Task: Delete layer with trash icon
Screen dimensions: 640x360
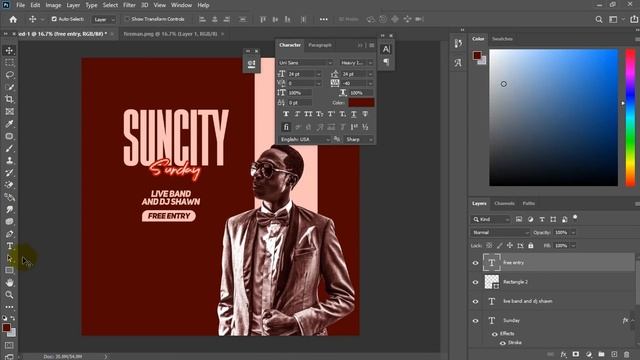Action: click(627, 355)
